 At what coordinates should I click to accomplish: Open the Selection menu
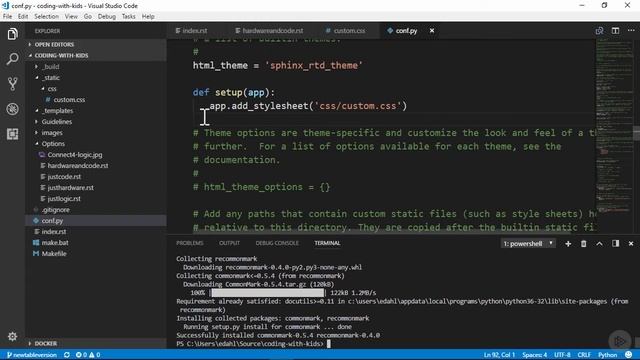(46, 16)
